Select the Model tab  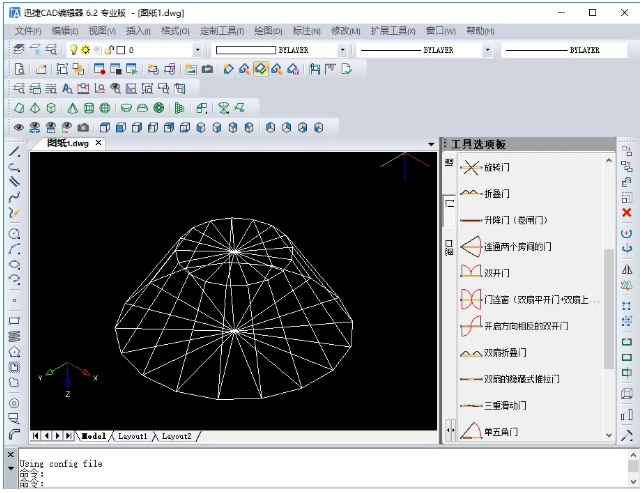click(x=94, y=436)
